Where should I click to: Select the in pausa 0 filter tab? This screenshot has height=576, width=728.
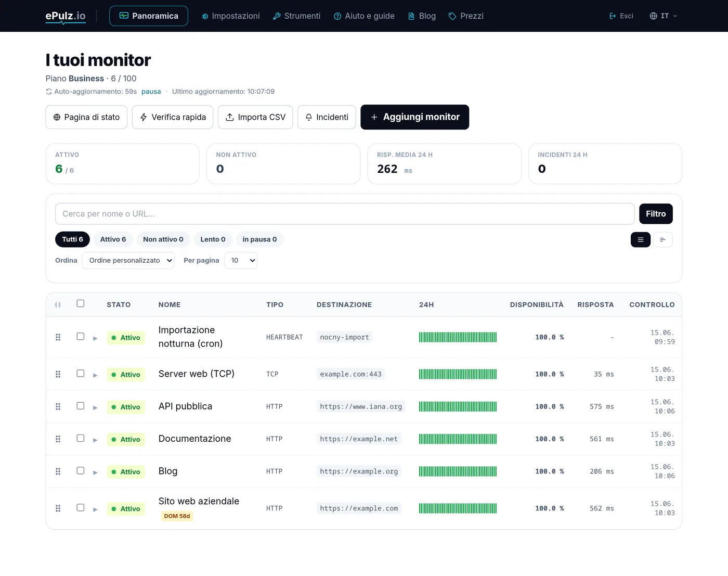pyautogui.click(x=259, y=239)
